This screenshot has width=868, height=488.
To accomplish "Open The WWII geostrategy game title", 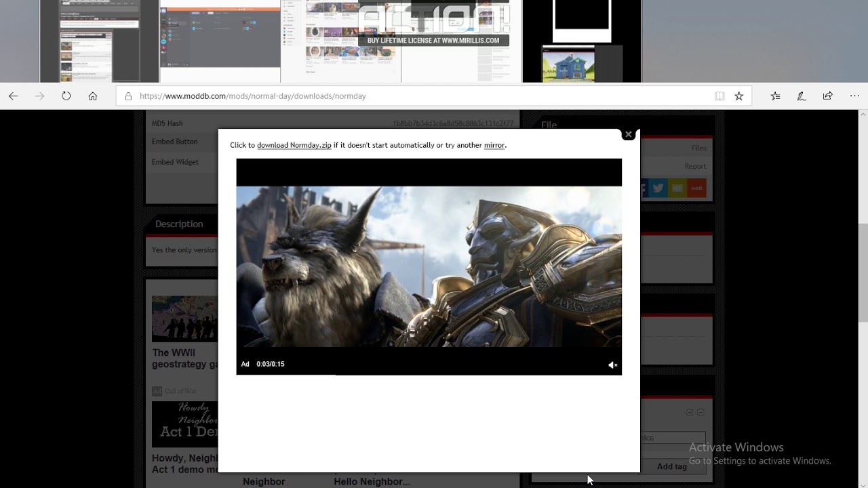I will [x=184, y=359].
